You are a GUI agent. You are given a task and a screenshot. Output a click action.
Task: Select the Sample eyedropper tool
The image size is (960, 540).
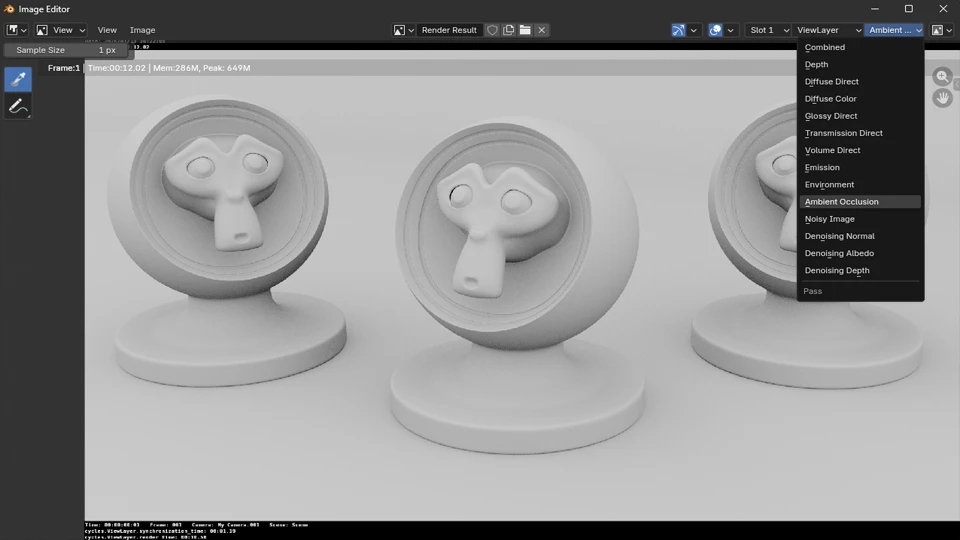18,79
